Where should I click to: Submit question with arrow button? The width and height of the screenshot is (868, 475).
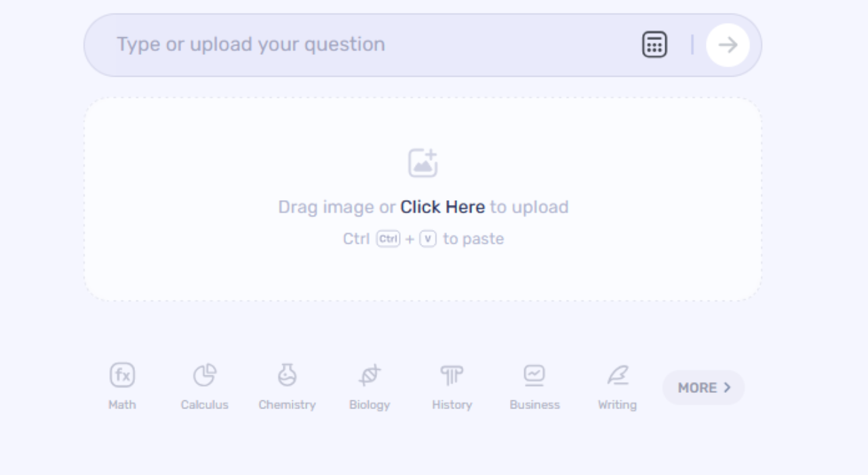(728, 45)
